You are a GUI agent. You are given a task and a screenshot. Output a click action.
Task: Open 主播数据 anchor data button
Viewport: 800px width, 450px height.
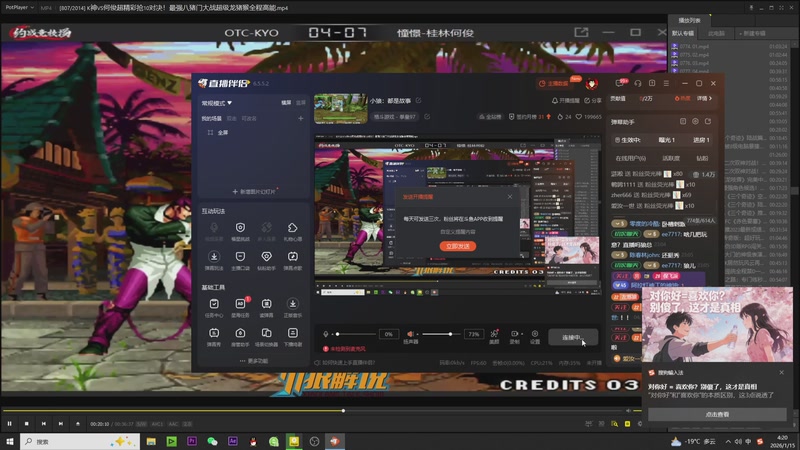(x=554, y=83)
